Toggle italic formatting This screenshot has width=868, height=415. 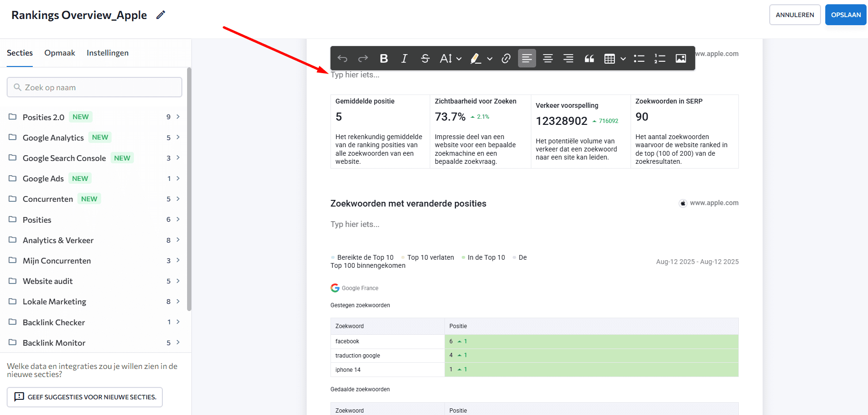coord(405,58)
